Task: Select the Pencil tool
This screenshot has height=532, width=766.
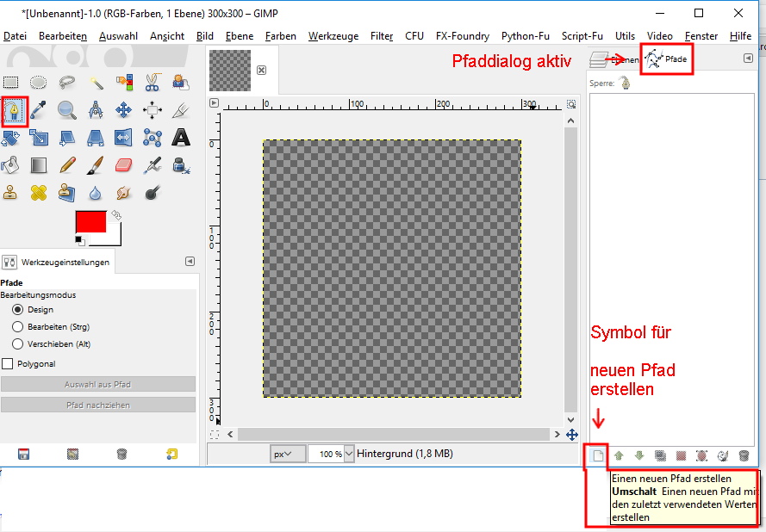Action: [x=67, y=165]
